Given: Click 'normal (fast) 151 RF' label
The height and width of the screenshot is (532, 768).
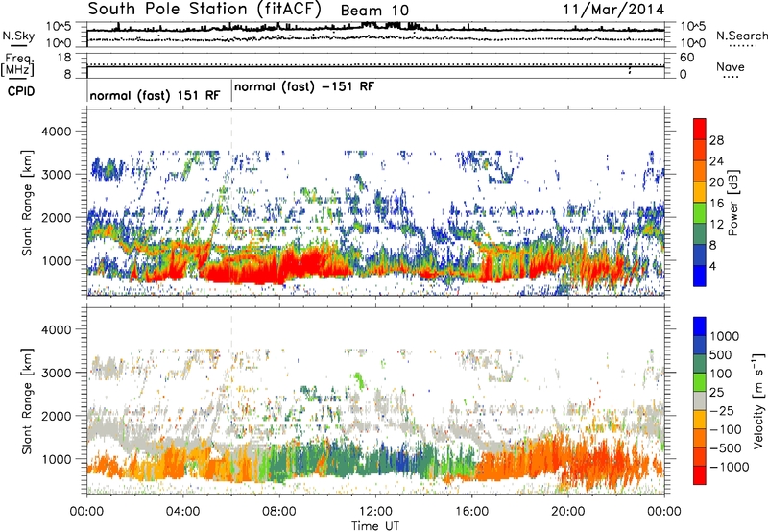Looking at the screenshot, I should click(155, 95).
